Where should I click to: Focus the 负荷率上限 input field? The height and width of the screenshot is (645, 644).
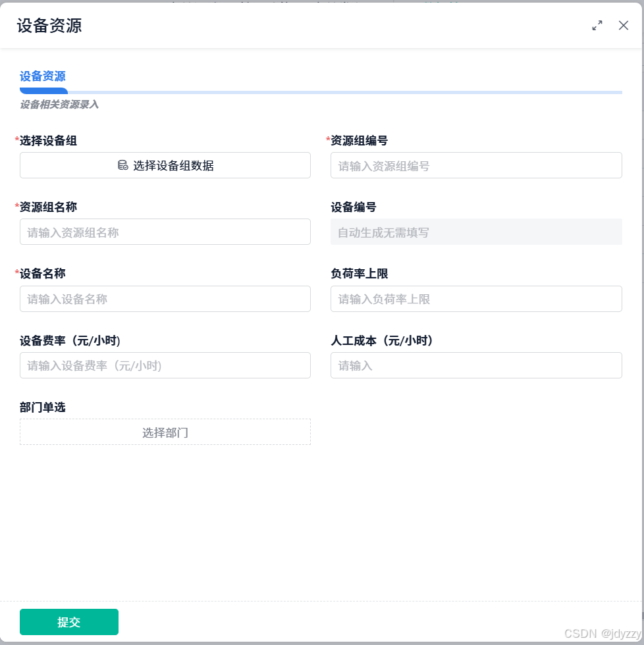(x=475, y=299)
